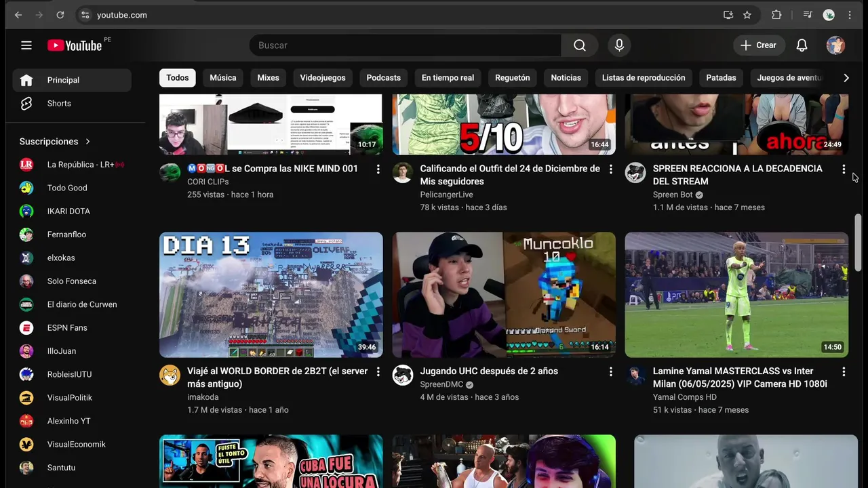Image resolution: width=868 pixels, height=488 pixels.
Task: Select the Regueton filter chip
Action: pyautogui.click(x=513, y=78)
